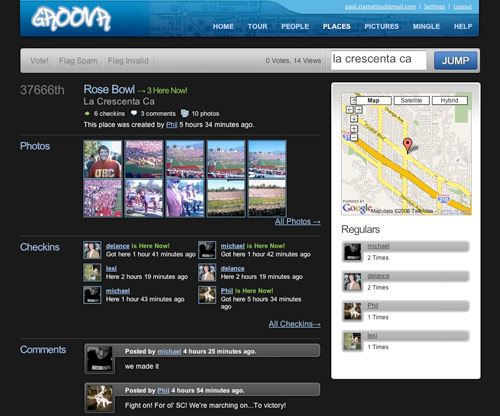This screenshot has width=500, height=416.
Task: Open the USC hoodie photo thumbnail
Action: click(x=103, y=159)
